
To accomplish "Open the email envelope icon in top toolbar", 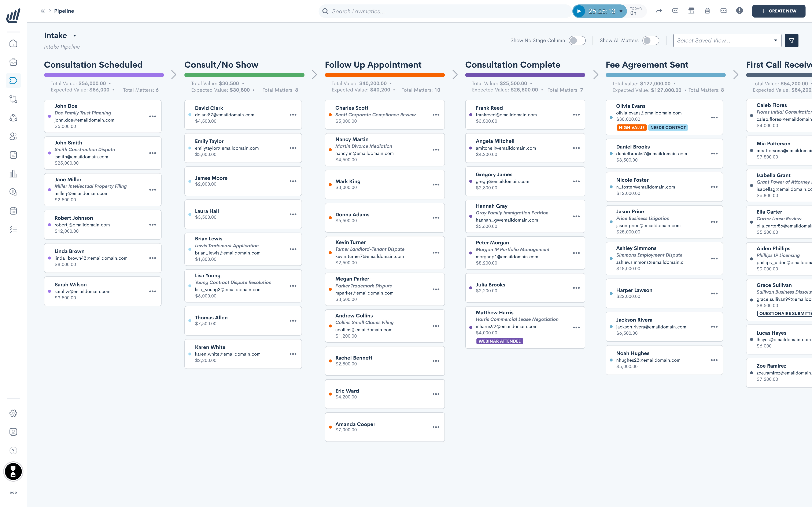I will pyautogui.click(x=675, y=11).
